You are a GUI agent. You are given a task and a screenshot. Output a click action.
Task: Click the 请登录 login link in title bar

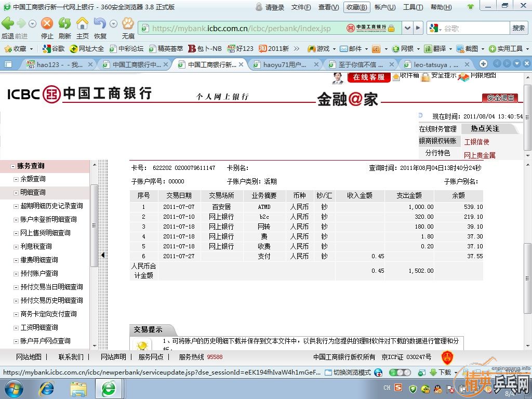point(274,7)
